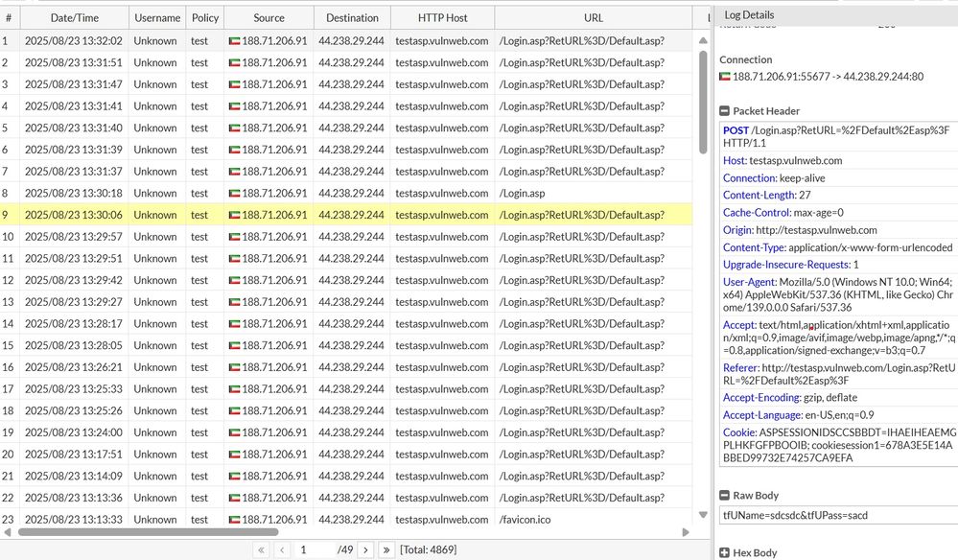Click the # column header
This screenshot has width=958, height=560.
coord(9,17)
